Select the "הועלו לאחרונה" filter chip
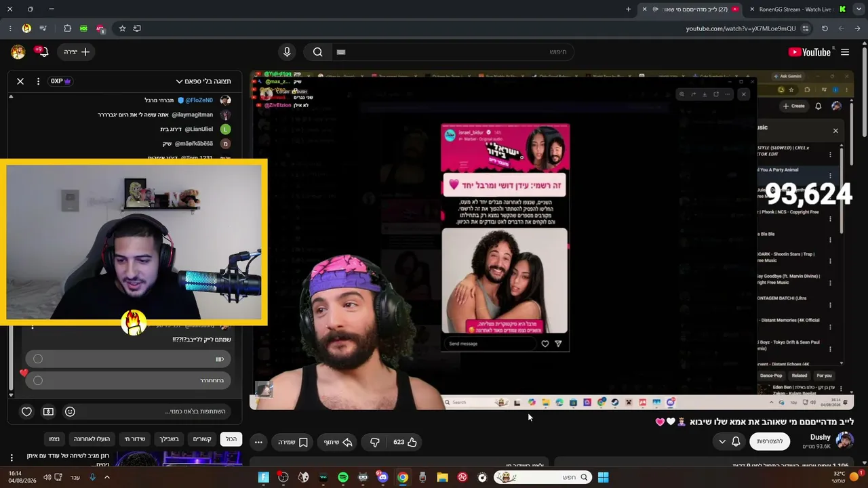The height and width of the screenshot is (488, 868). 92,439
